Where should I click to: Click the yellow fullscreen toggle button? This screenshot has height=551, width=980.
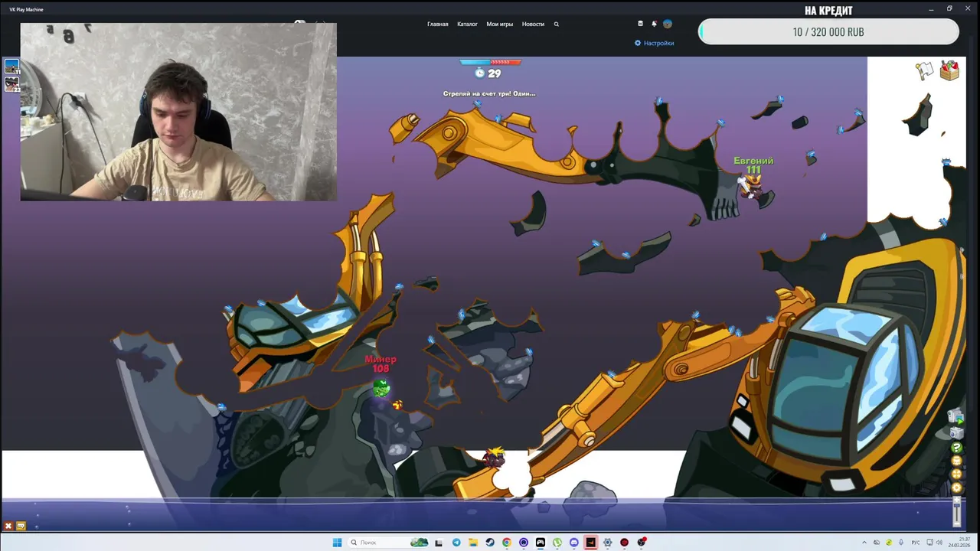coord(956,474)
